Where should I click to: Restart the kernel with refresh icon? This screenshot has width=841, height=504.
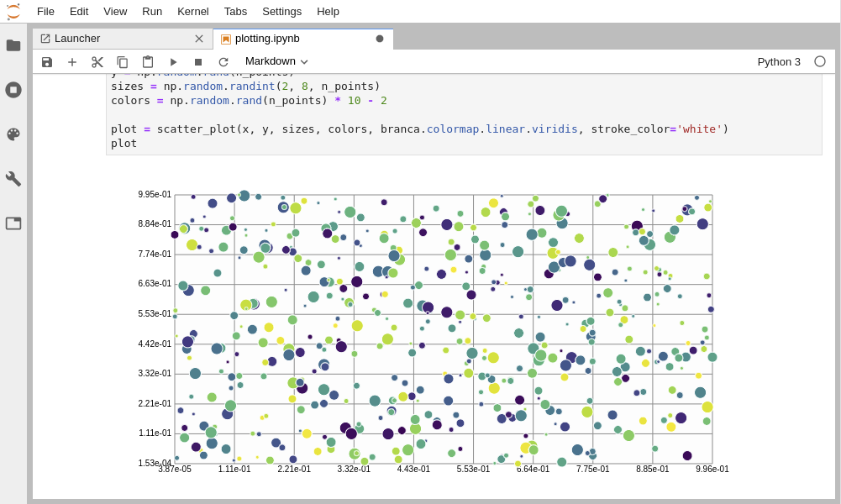223,62
